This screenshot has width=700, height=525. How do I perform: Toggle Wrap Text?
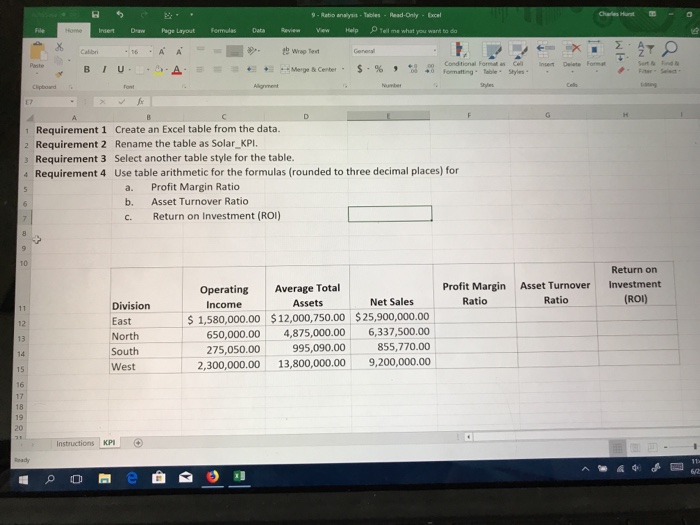pos(300,51)
